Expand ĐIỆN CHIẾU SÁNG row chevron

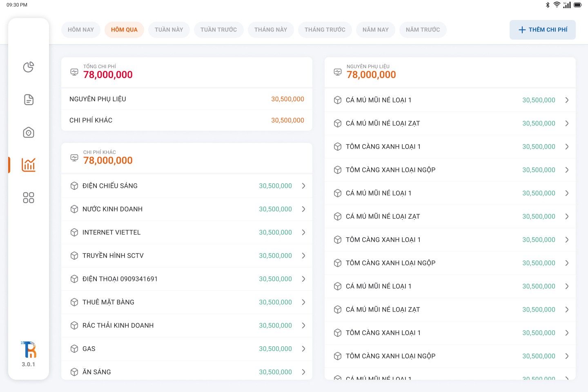click(303, 186)
